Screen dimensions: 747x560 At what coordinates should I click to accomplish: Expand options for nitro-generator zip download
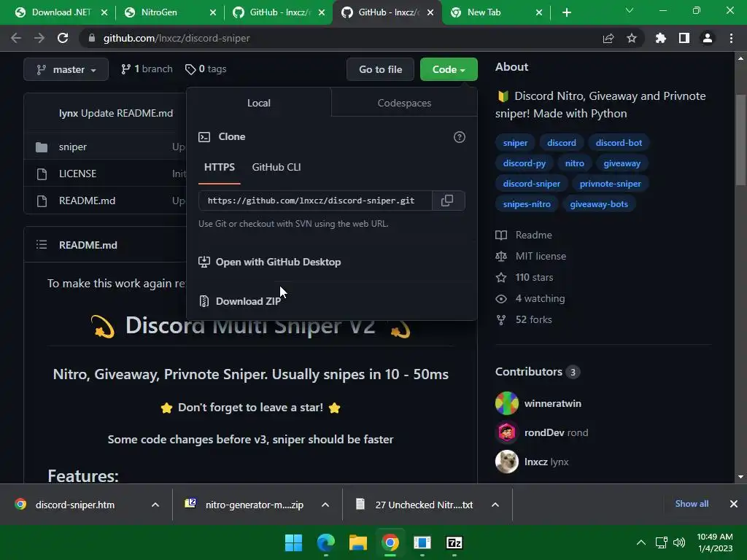(325, 505)
